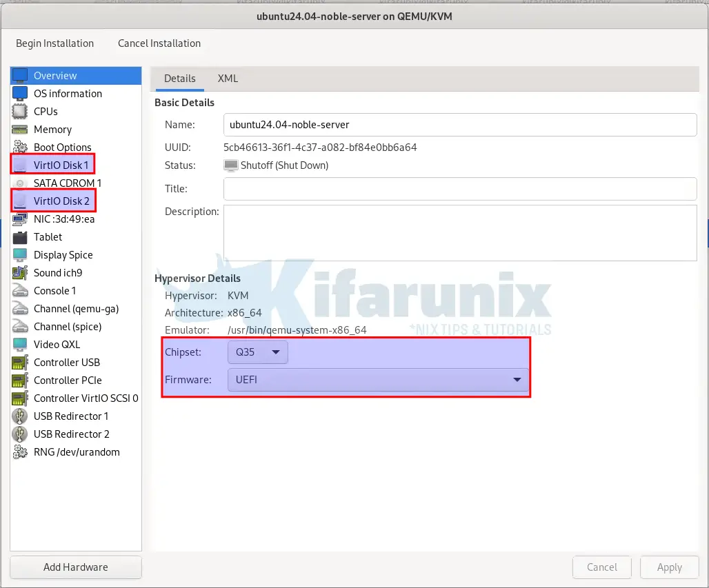Viewport: 709px width, 588px height.
Task: Click the emulator path /usr/bin/qemu-system-x86_64
Action: point(297,330)
